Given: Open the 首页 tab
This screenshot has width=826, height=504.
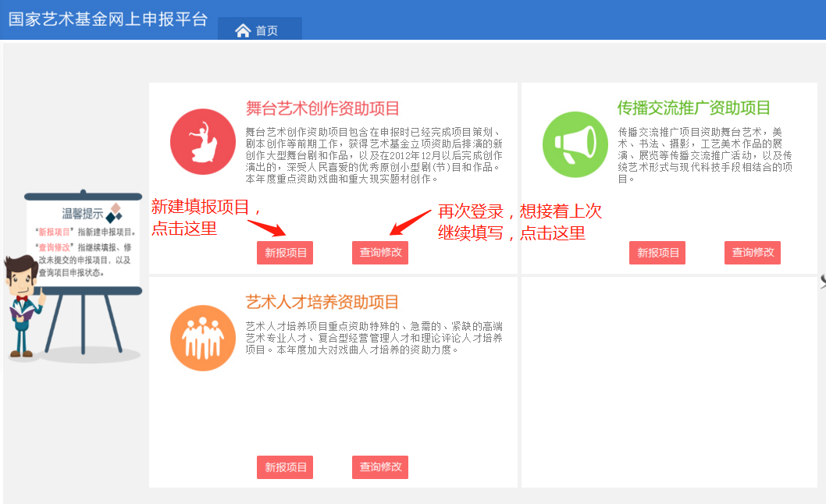Looking at the screenshot, I should coord(259,30).
